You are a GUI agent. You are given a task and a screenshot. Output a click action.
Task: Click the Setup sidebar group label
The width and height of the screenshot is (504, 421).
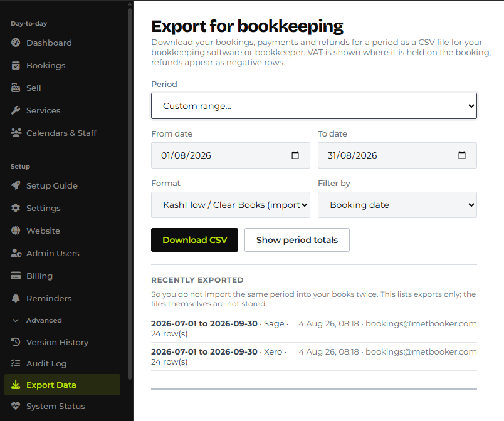[20, 167]
